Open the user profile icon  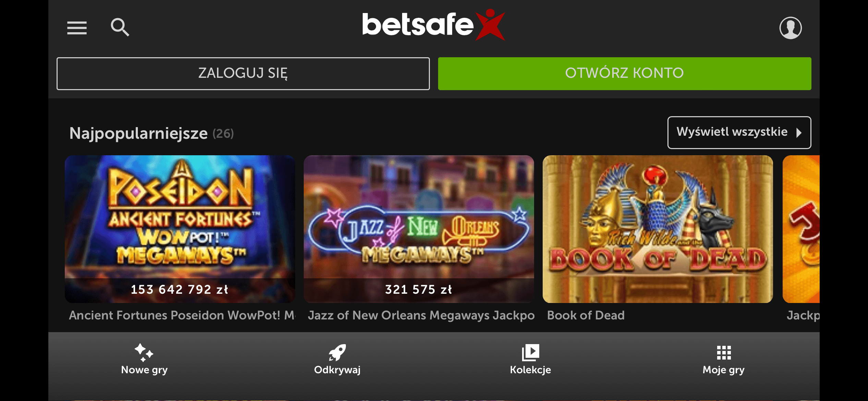coord(791,28)
